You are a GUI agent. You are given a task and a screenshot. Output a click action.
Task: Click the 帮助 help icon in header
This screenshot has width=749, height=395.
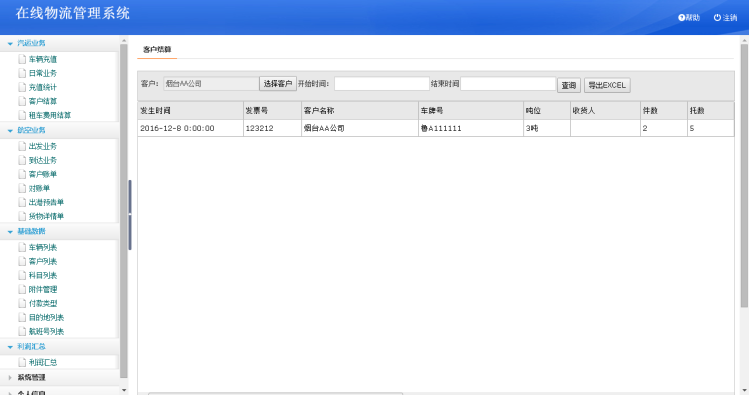coord(682,18)
